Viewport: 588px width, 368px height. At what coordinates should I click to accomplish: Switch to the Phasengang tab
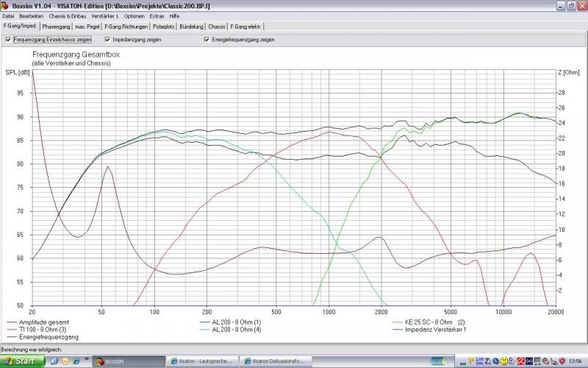click(56, 26)
